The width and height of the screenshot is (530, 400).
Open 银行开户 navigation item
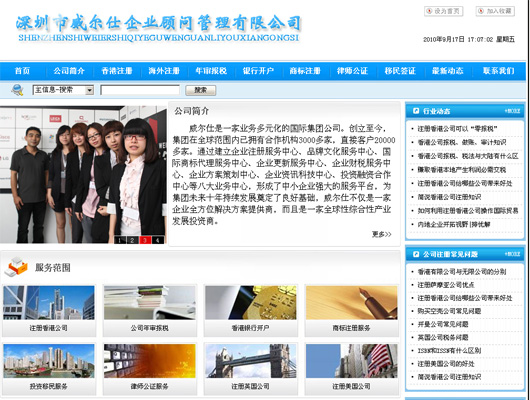pos(258,71)
